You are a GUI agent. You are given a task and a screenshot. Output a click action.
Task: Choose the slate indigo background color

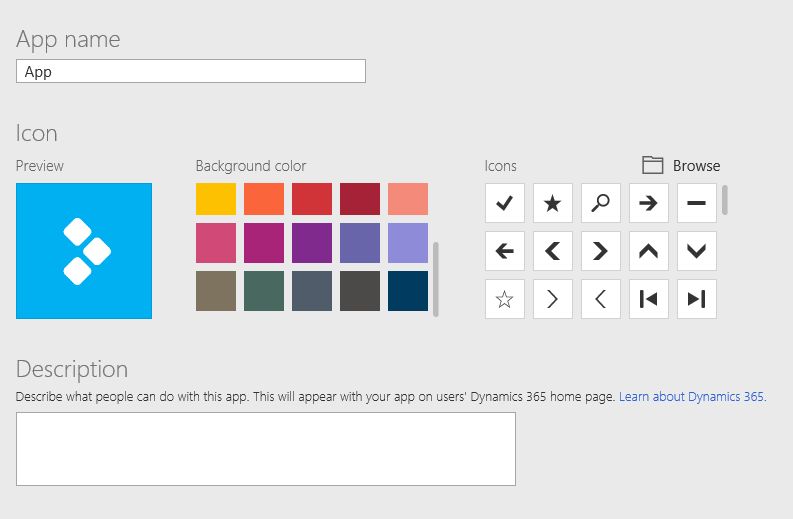(x=360, y=243)
